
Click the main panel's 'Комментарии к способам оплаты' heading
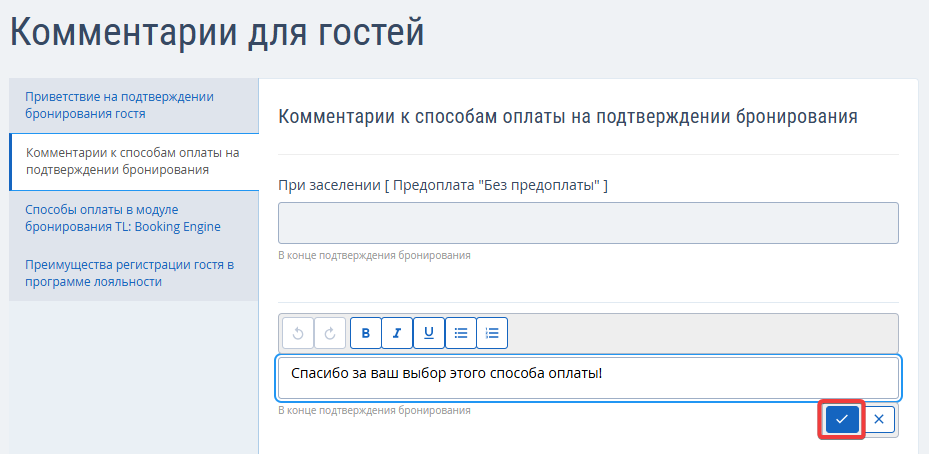(568, 116)
